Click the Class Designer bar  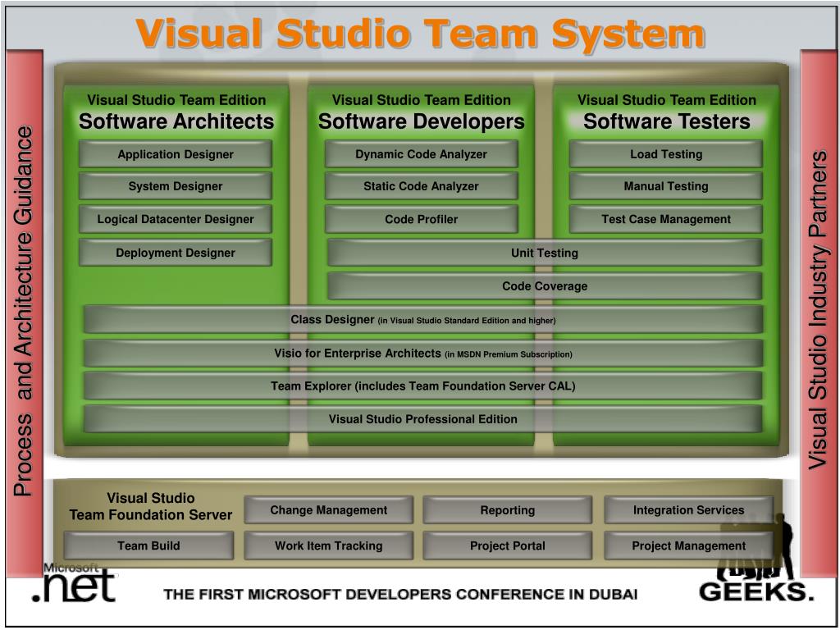pos(423,320)
